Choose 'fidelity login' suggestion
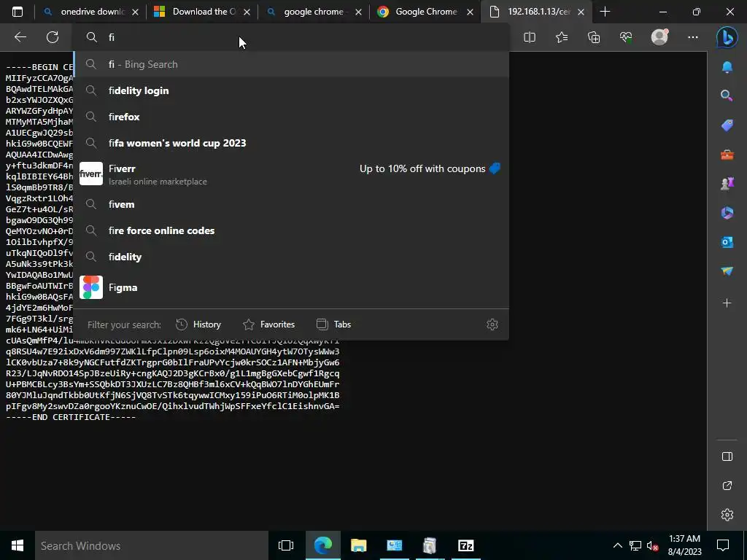 tap(292, 90)
